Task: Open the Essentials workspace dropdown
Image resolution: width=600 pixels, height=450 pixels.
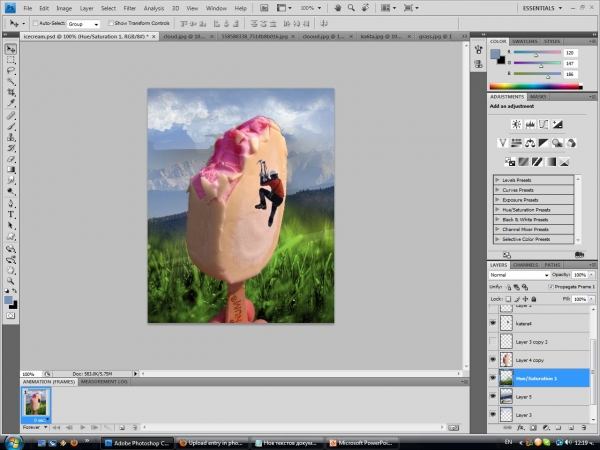Action: coord(542,8)
